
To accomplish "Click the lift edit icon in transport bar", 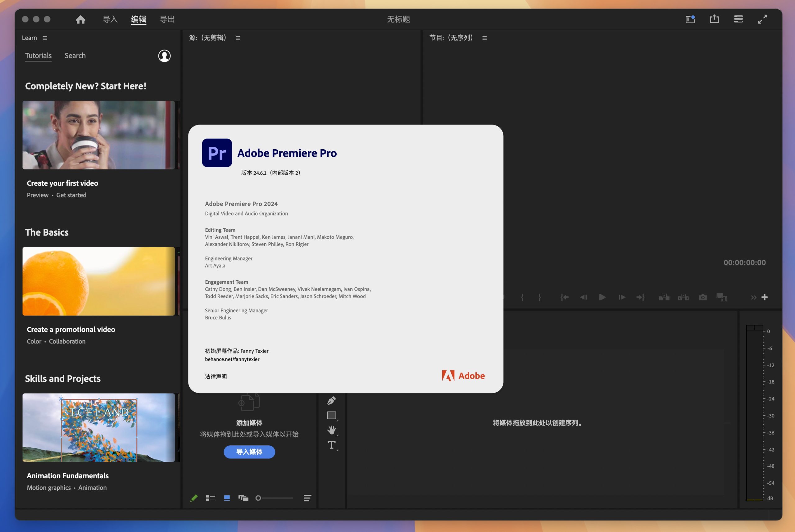I will coord(664,297).
